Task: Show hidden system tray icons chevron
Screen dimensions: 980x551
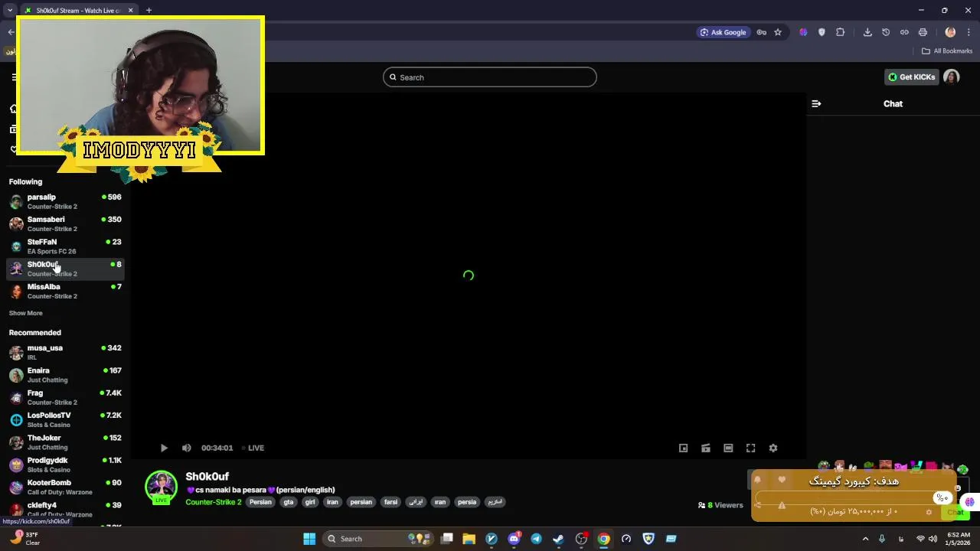Action: click(865, 539)
